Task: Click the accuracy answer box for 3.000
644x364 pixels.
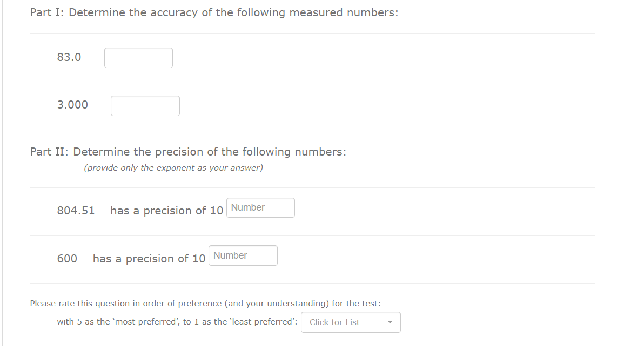Action: pyautogui.click(x=145, y=105)
